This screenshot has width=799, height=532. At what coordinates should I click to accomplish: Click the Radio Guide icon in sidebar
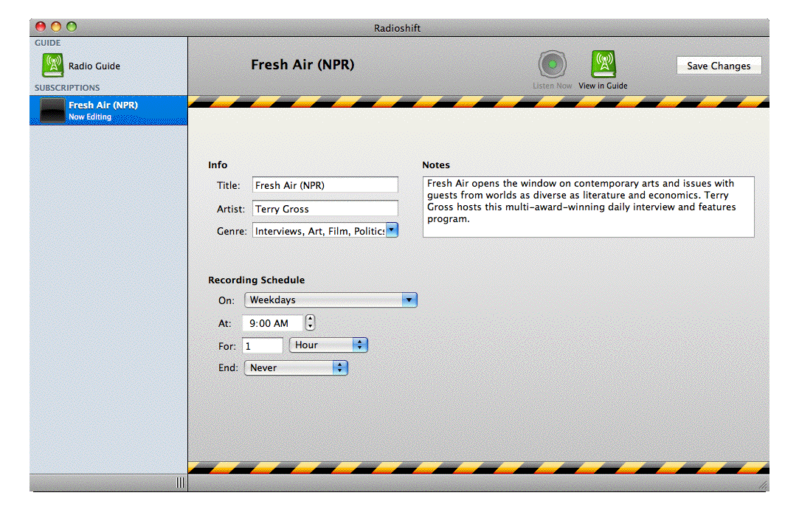coord(52,66)
